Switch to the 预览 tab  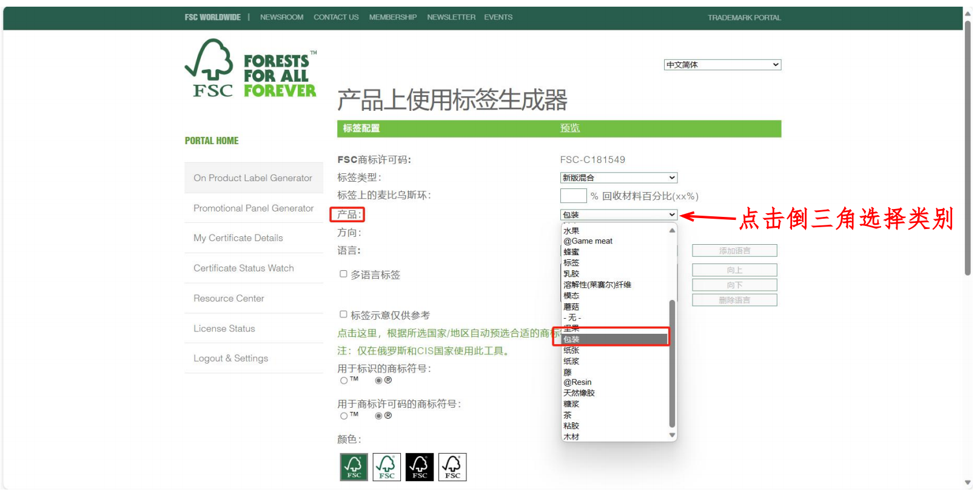(570, 128)
